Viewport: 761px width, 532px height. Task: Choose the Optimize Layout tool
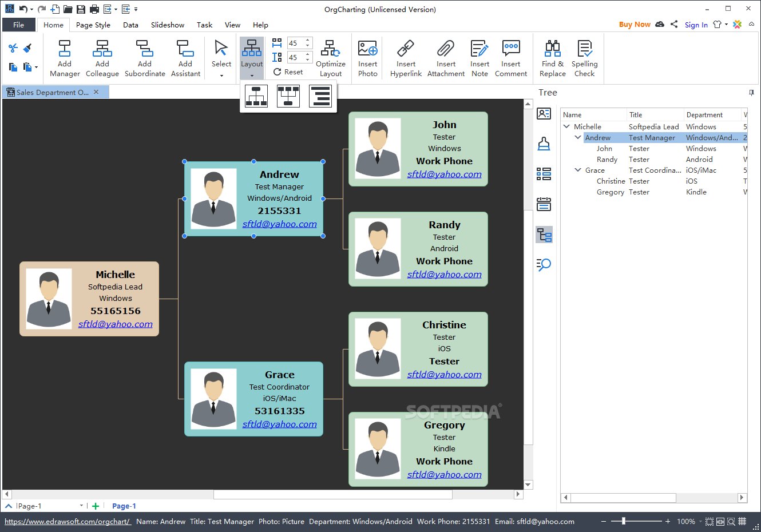331,58
